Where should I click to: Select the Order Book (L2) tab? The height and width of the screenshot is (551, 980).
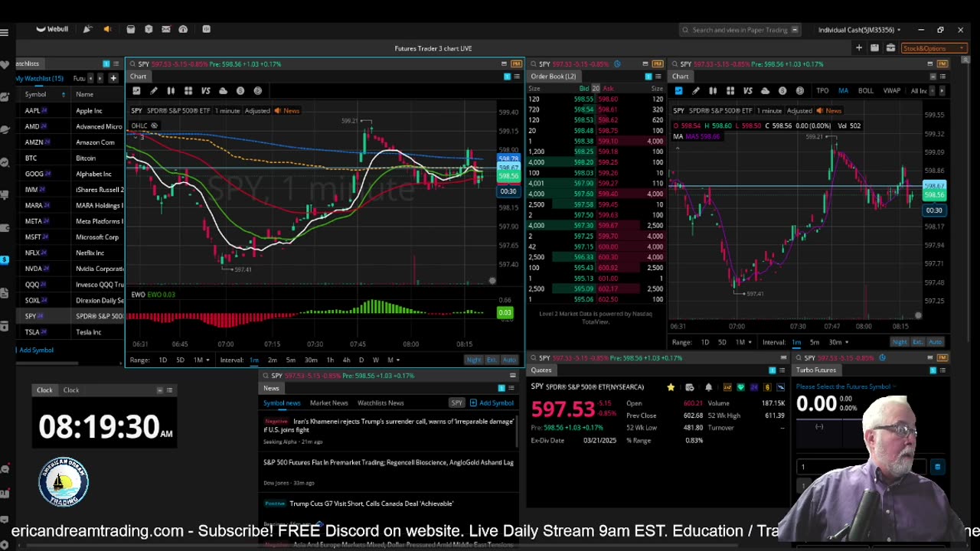point(553,77)
